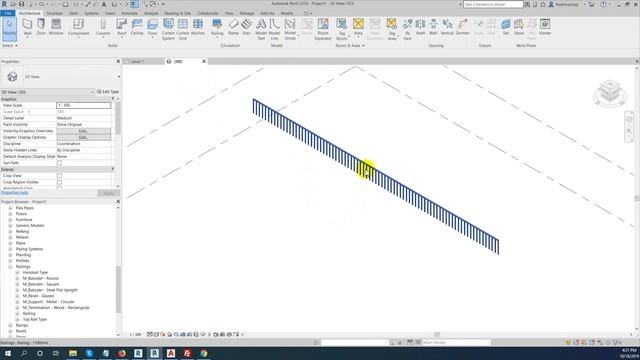The width and height of the screenshot is (640, 360).
Task: Select the Mullion tool
Action: [x=198, y=27]
